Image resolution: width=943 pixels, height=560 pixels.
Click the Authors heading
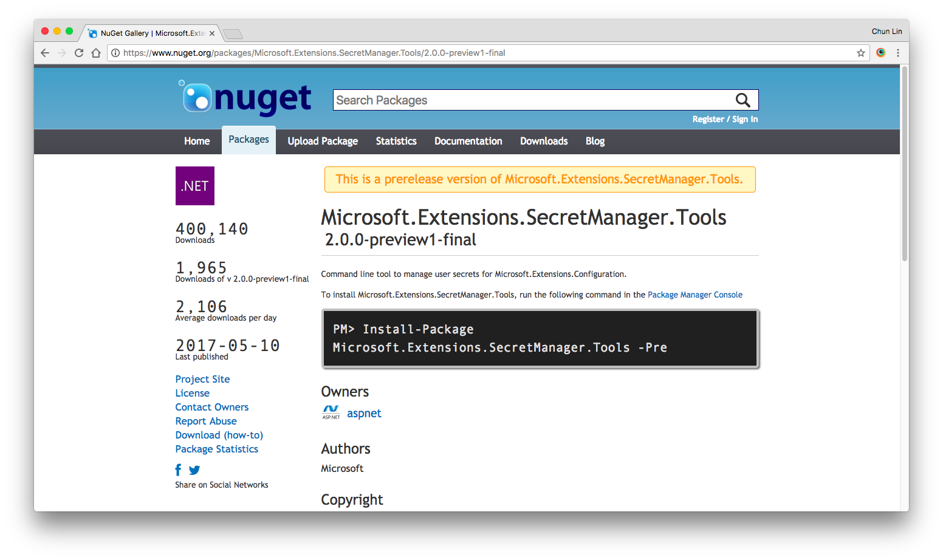346,449
